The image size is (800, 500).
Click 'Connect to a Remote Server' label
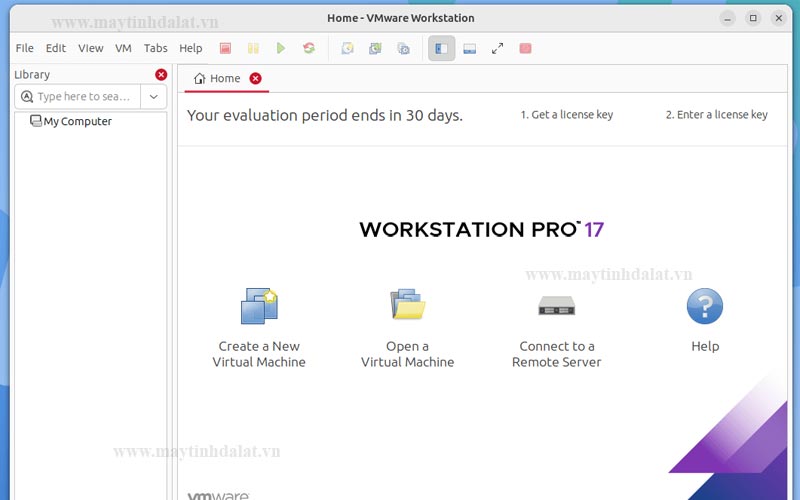pyautogui.click(x=557, y=354)
